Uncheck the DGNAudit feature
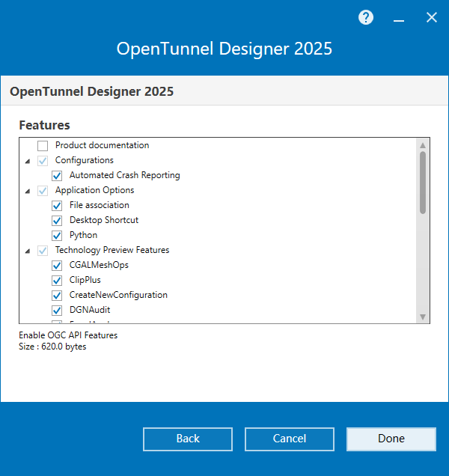Image resolution: width=449 pixels, height=476 pixels. pos(57,311)
